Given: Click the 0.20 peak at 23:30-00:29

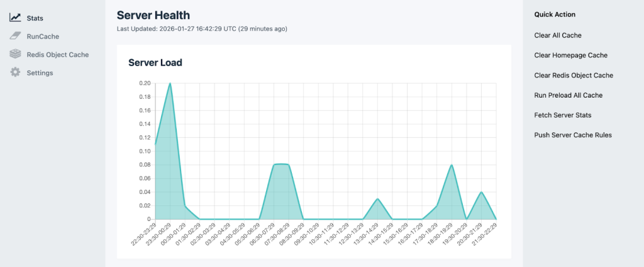Looking at the screenshot, I should point(170,83).
